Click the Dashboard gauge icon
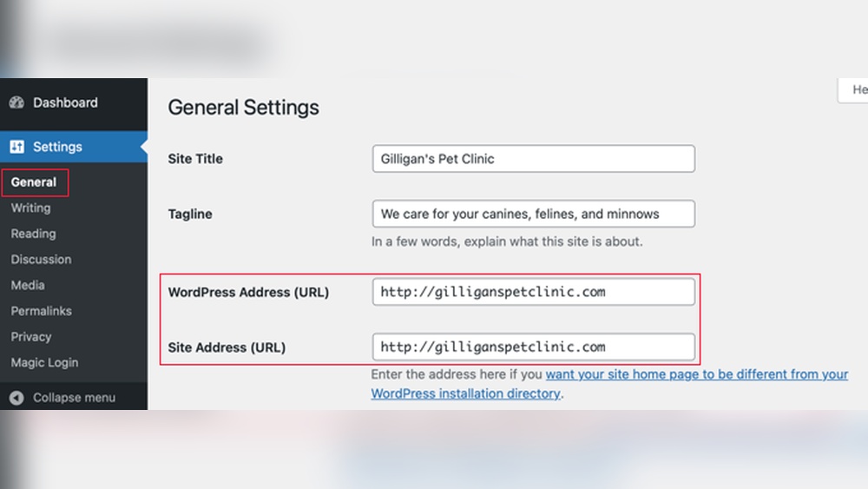The image size is (868, 489). [16, 102]
